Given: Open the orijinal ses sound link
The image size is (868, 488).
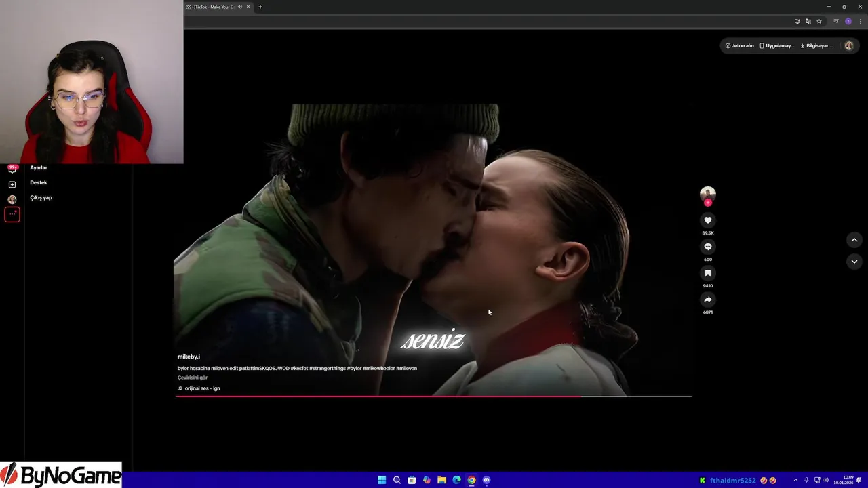Looking at the screenshot, I should pyautogui.click(x=199, y=388).
